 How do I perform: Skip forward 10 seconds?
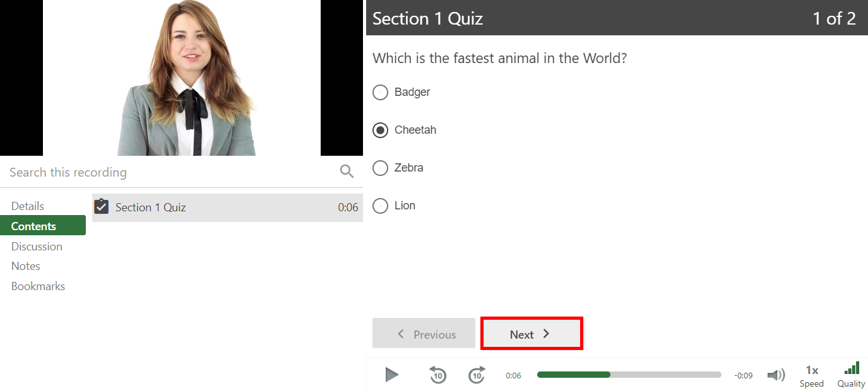pyautogui.click(x=477, y=375)
